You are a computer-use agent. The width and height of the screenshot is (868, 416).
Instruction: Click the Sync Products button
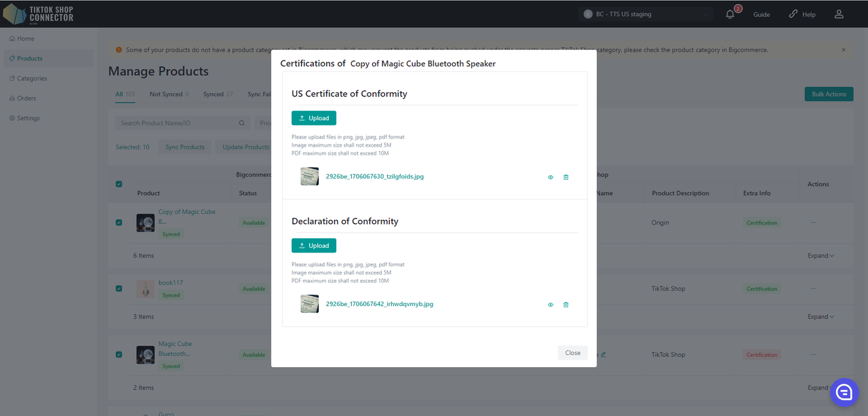185,147
